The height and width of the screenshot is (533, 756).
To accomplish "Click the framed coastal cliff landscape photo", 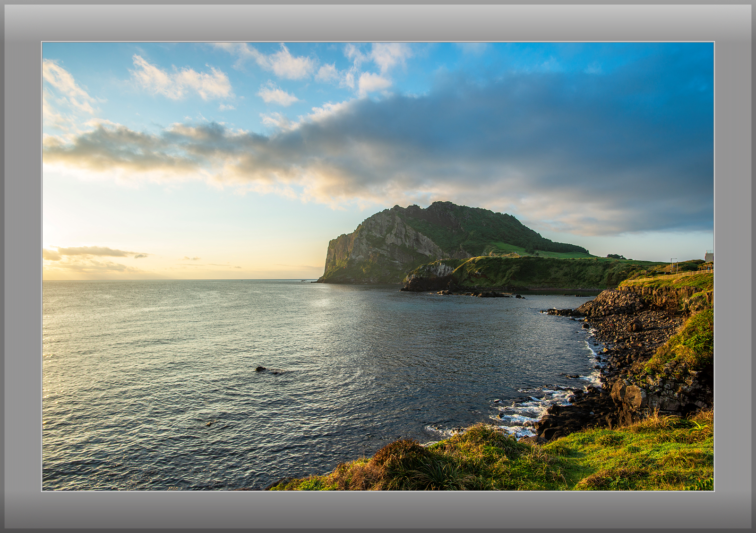I will (x=378, y=266).
